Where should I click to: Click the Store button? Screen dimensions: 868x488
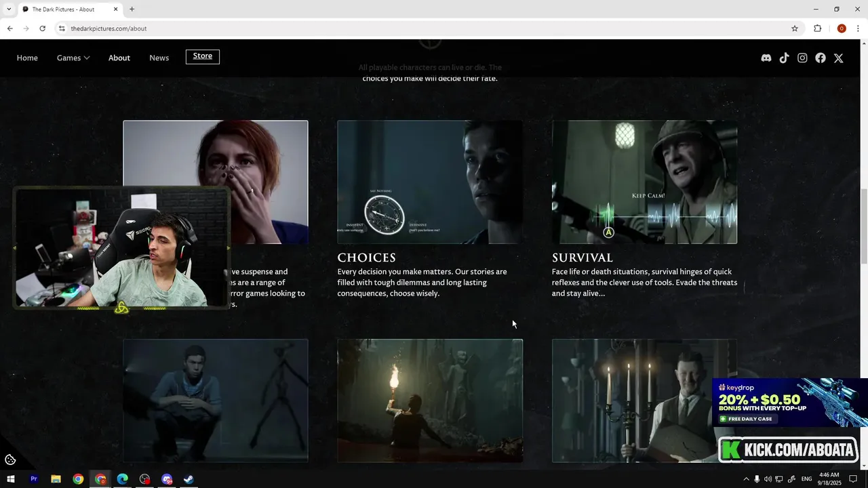point(203,57)
